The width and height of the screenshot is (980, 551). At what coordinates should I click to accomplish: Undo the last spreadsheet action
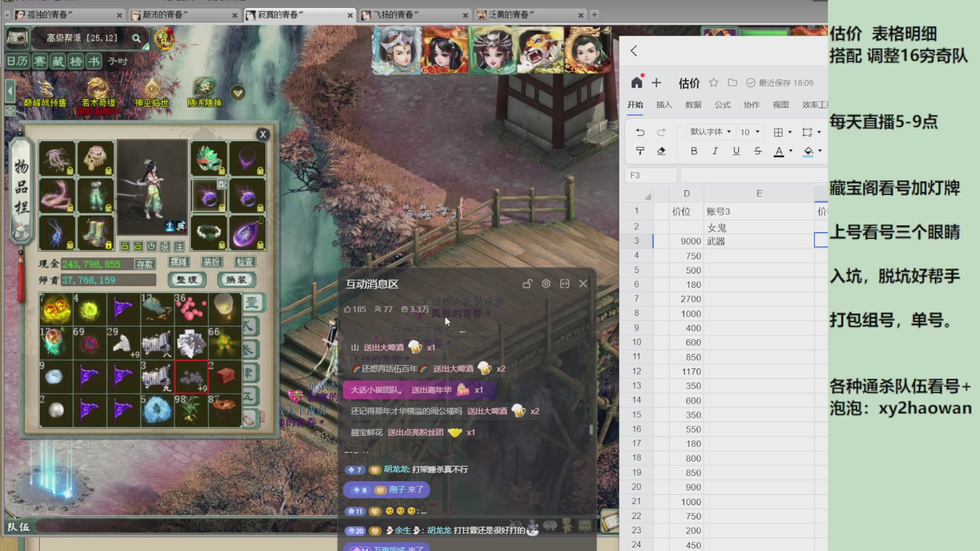pos(640,133)
